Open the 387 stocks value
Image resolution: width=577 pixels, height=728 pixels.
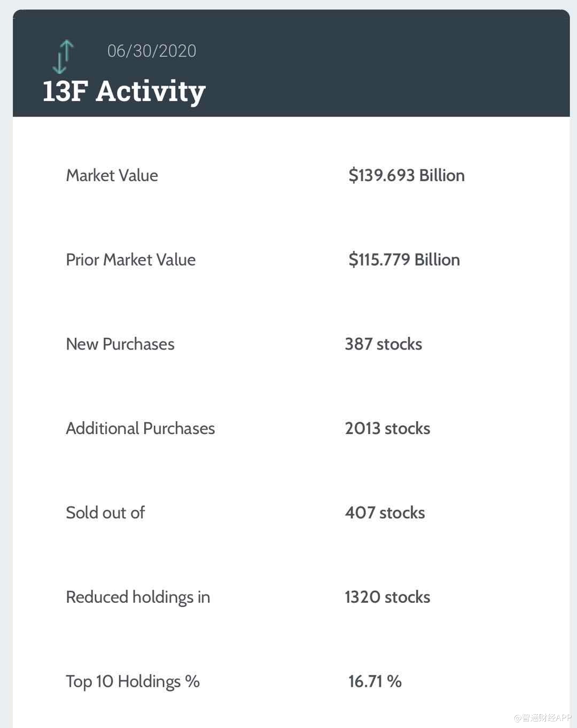click(x=383, y=344)
